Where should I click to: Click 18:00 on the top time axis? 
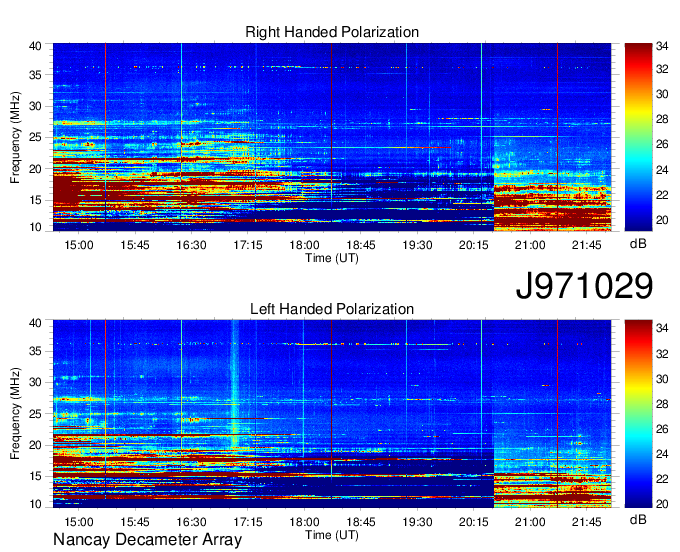tap(304, 245)
